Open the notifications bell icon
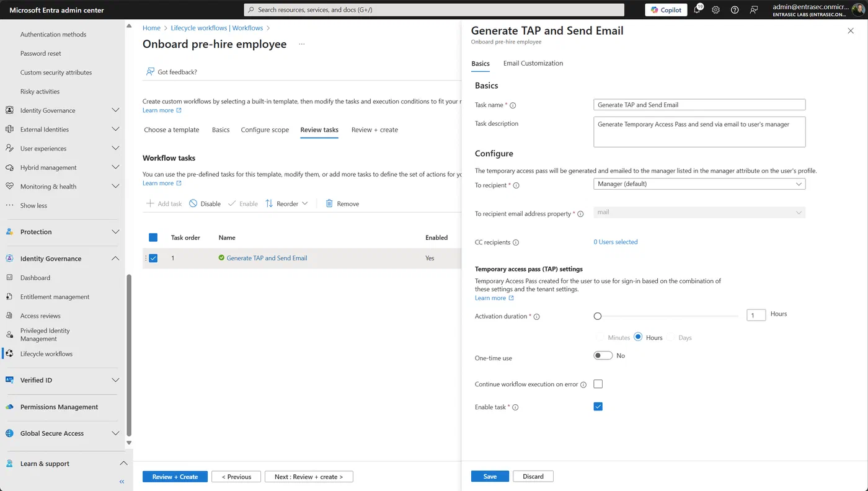This screenshot has height=491, width=868. pyautogui.click(x=697, y=10)
